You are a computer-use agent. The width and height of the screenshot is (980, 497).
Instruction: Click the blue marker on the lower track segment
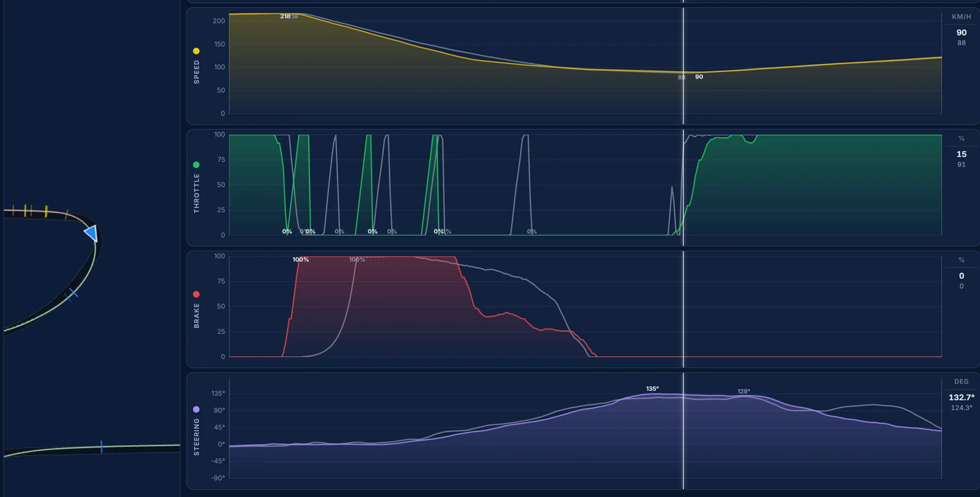[102, 447]
